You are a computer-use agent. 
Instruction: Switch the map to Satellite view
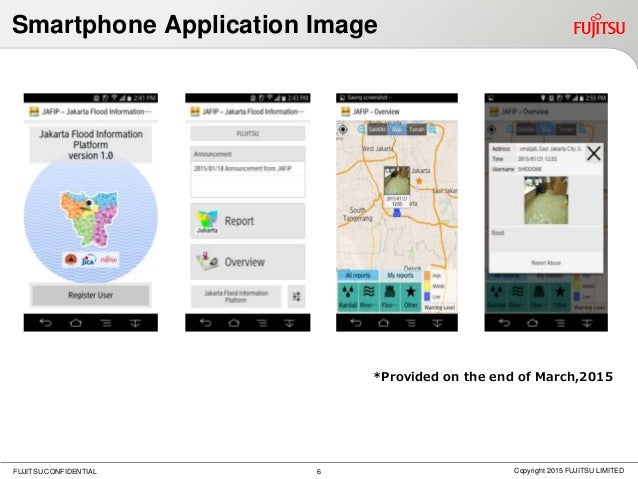click(x=377, y=129)
